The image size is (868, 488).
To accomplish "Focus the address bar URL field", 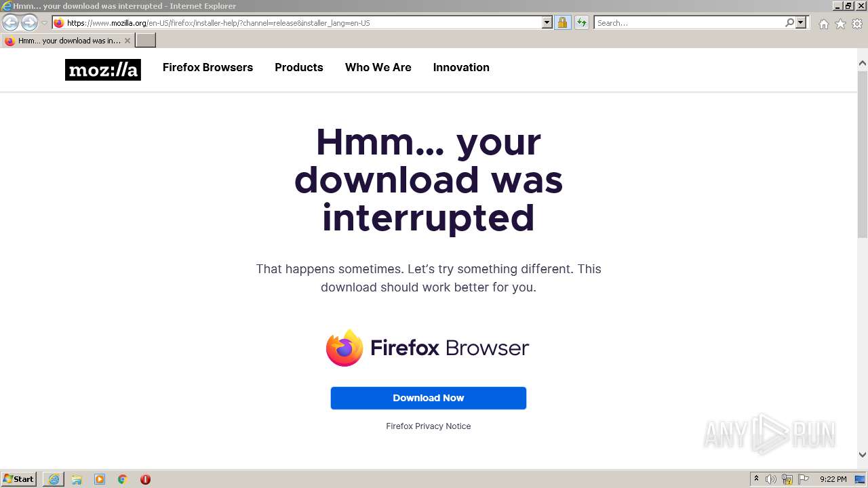I will coord(303,23).
